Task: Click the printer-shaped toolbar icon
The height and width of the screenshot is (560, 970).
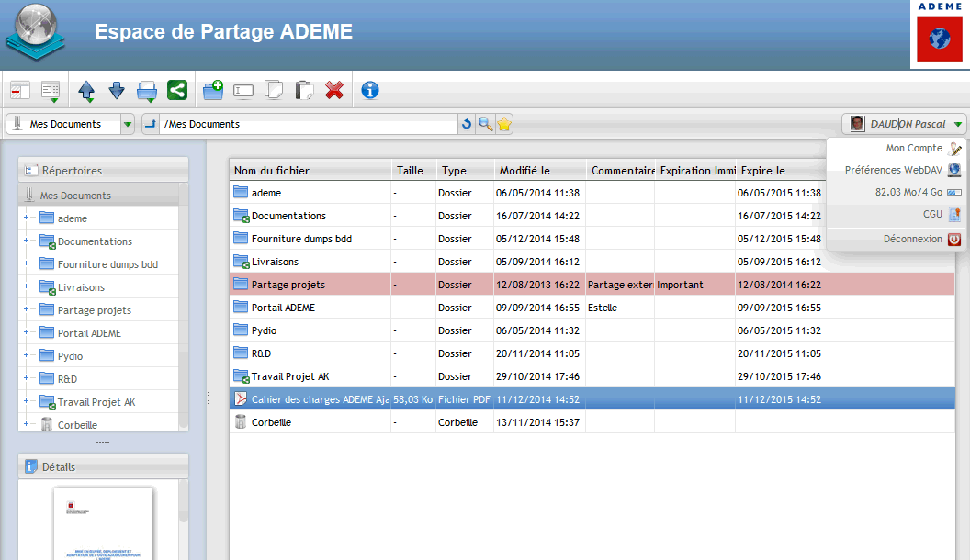Action: pyautogui.click(x=147, y=92)
